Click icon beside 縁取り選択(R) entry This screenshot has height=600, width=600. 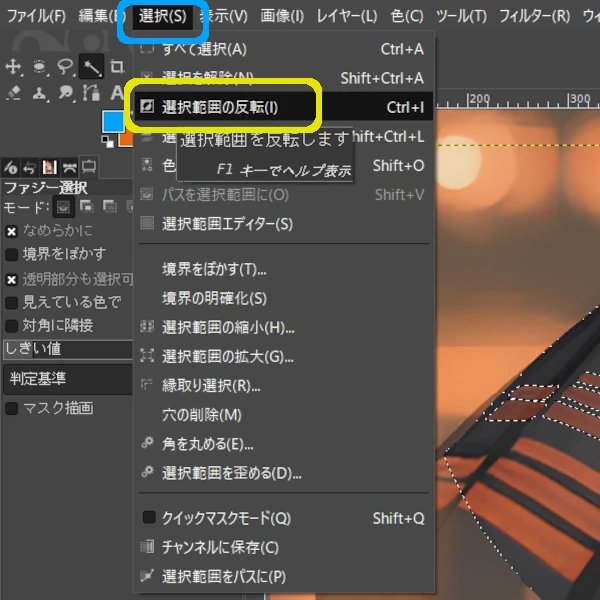click(x=147, y=384)
